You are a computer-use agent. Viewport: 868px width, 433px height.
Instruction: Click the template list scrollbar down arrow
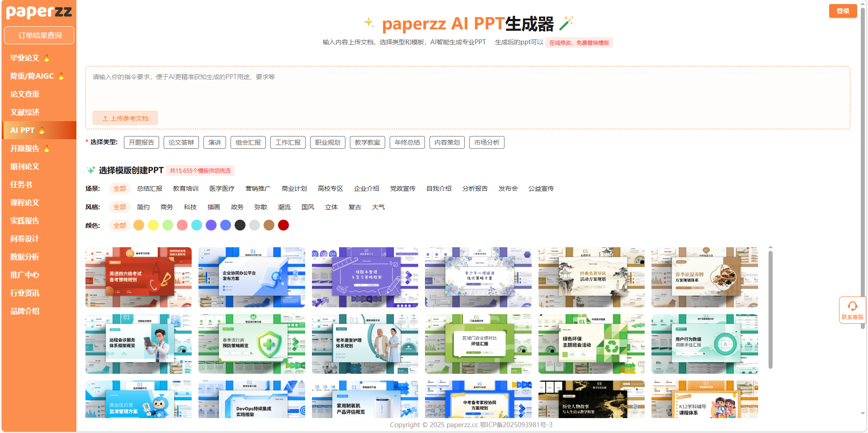click(x=863, y=414)
